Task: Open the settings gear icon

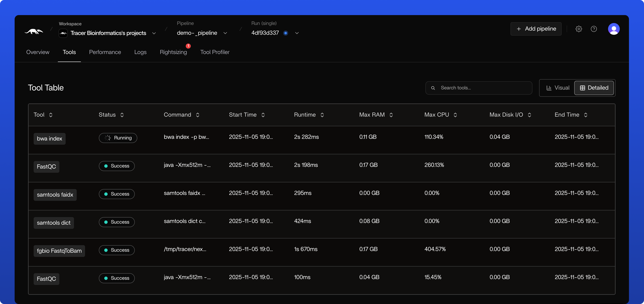Action: pos(578,29)
